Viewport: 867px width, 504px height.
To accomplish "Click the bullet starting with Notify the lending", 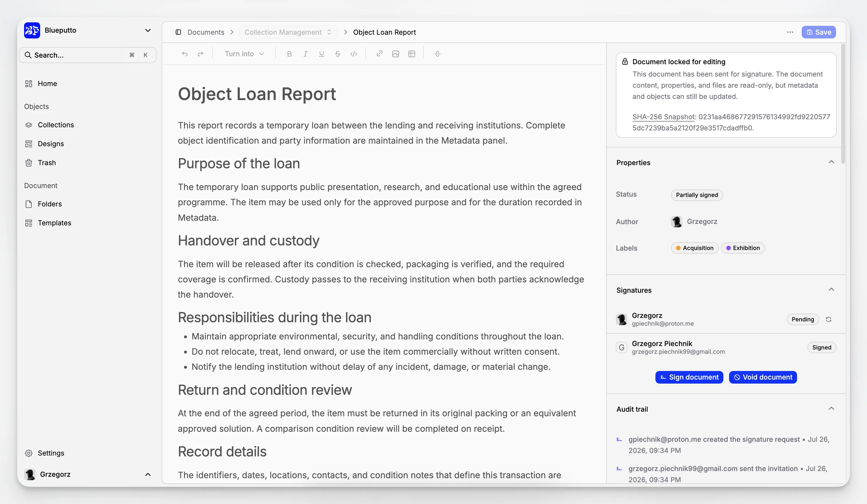I will click(x=371, y=367).
